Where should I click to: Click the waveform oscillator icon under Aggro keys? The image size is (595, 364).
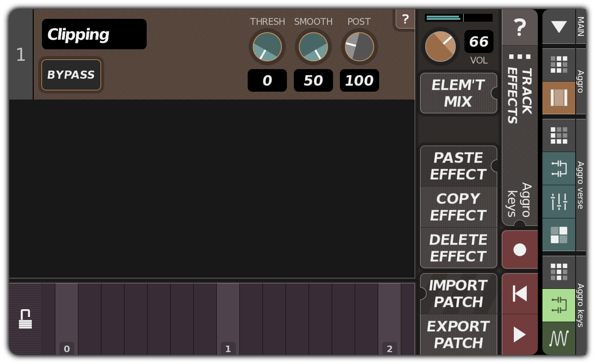559,339
